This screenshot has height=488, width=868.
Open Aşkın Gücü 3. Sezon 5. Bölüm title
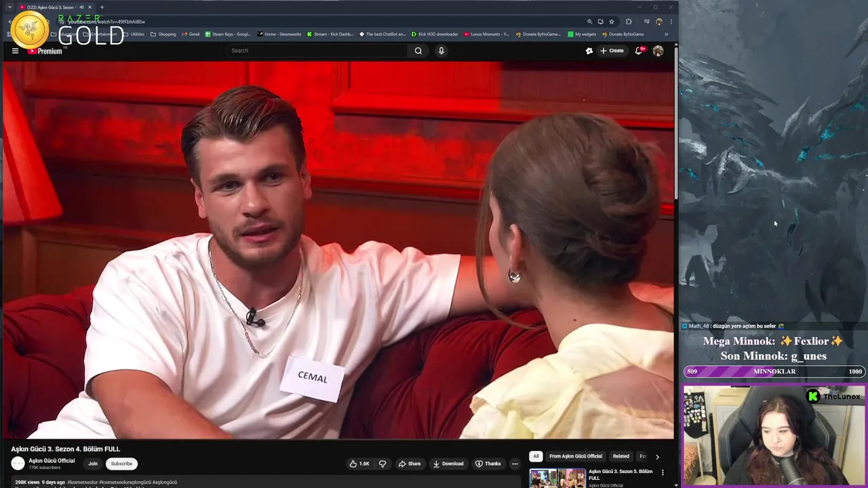pyautogui.click(x=620, y=474)
